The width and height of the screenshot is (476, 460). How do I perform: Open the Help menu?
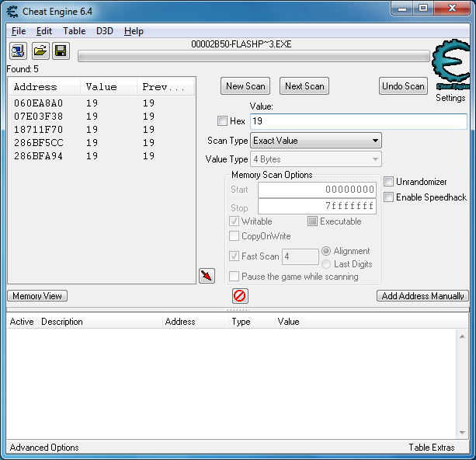pyautogui.click(x=134, y=31)
